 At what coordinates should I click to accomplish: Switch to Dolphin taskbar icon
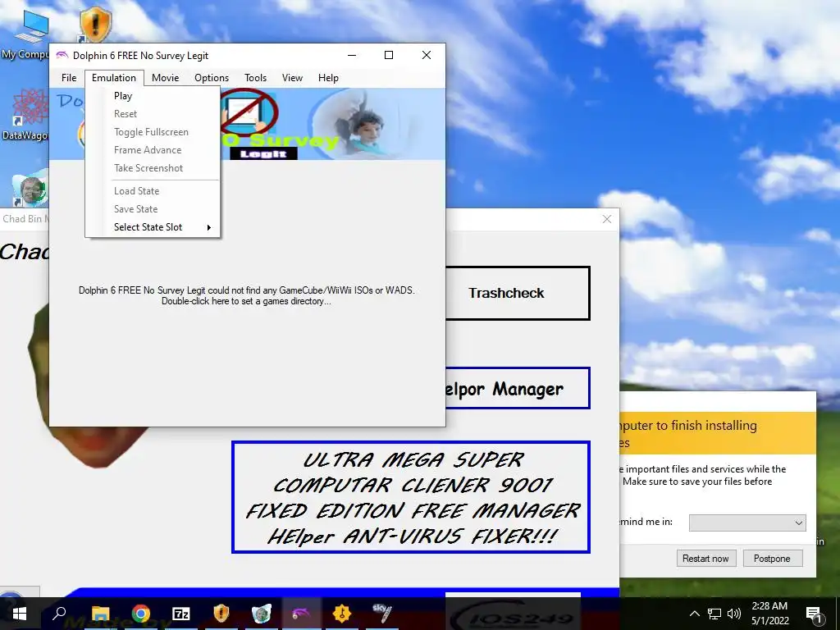click(302, 614)
